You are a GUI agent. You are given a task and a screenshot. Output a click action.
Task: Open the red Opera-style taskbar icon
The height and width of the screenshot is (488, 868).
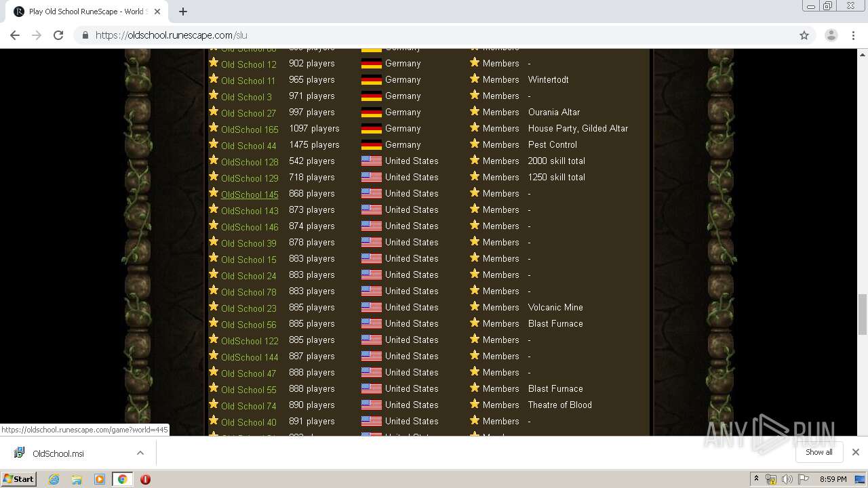coord(145,479)
